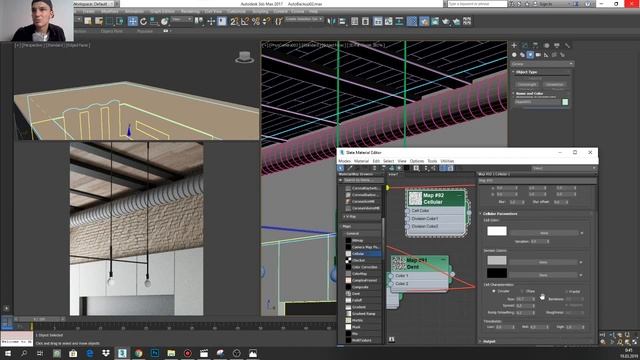Image resolution: width=640 pixels, height=360 pixels.
Task: Click the Render Production teapot icon
Action: click(x=446, y=21)
